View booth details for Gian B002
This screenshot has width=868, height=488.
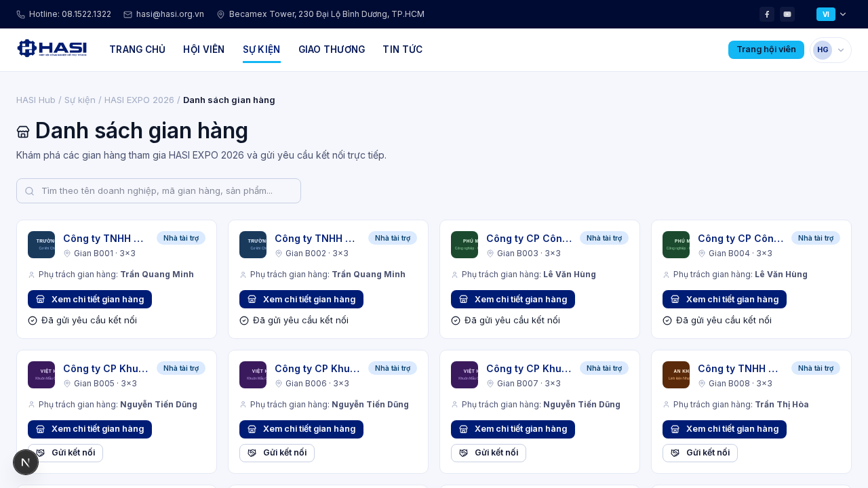301,299
